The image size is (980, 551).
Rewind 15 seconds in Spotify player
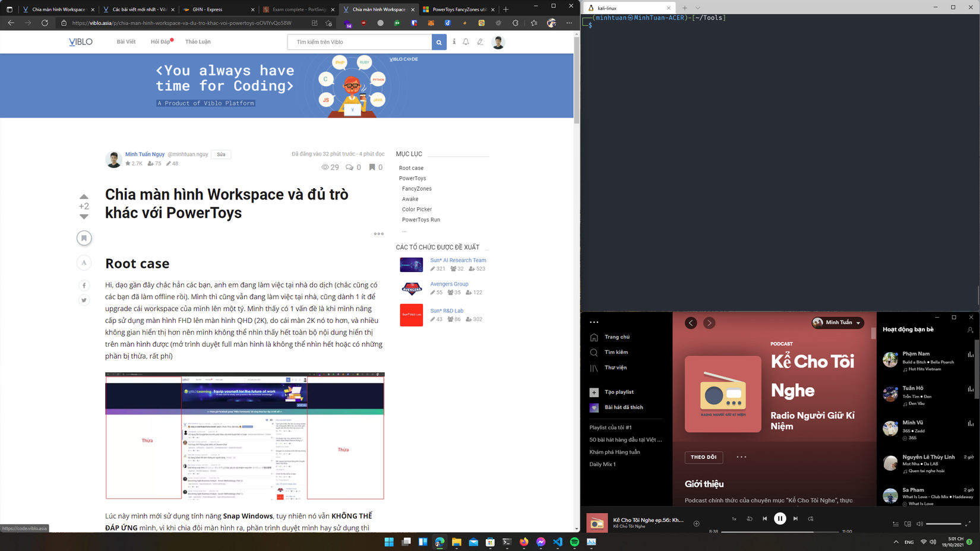pyautogui.click(x=750, y=518)
